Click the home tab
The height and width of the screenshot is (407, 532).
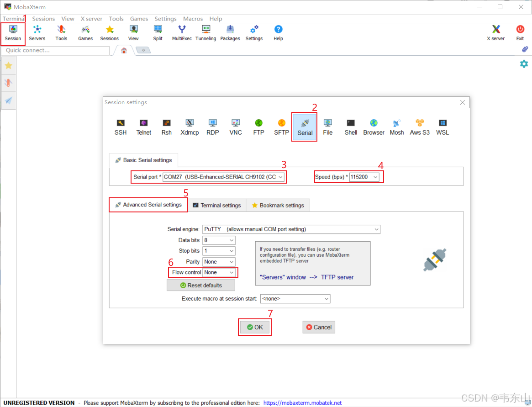coord(124,50)
